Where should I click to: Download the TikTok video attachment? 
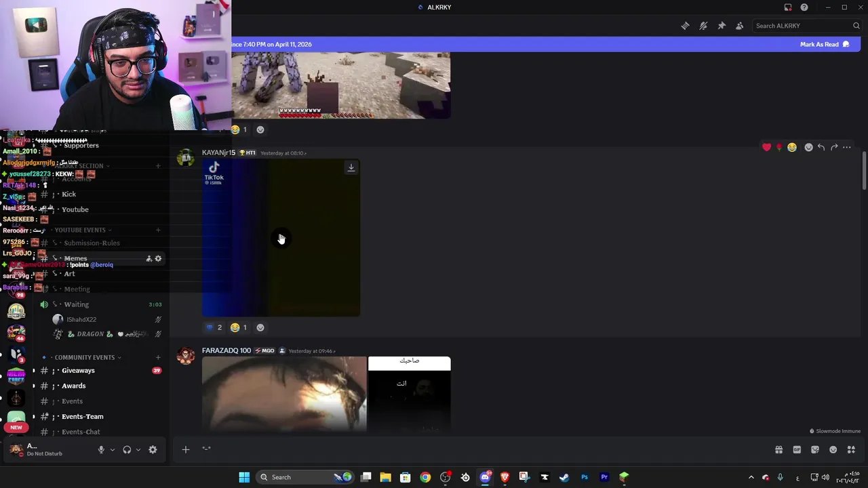pos(351,167)
